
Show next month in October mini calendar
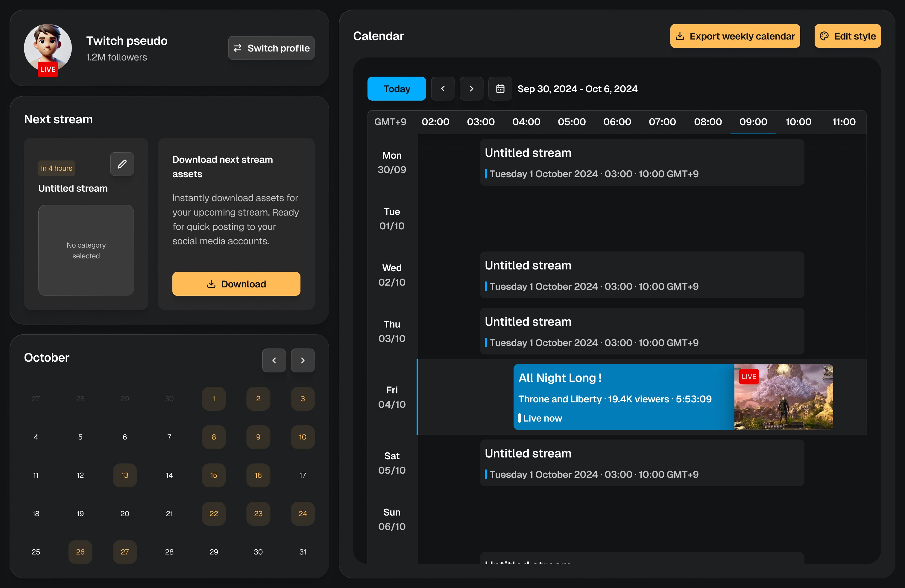(x=302, y=360)
